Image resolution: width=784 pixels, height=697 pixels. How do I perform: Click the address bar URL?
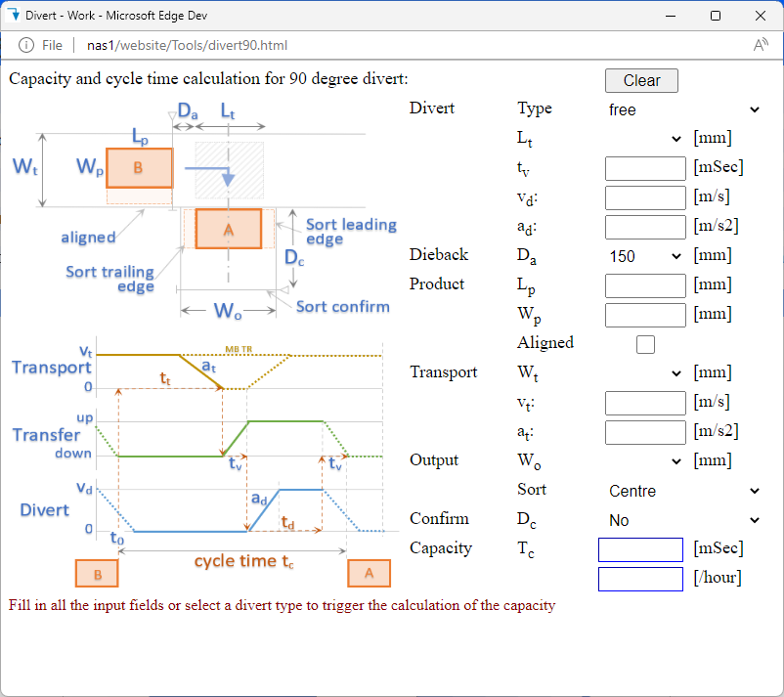(x=187, y=46)
